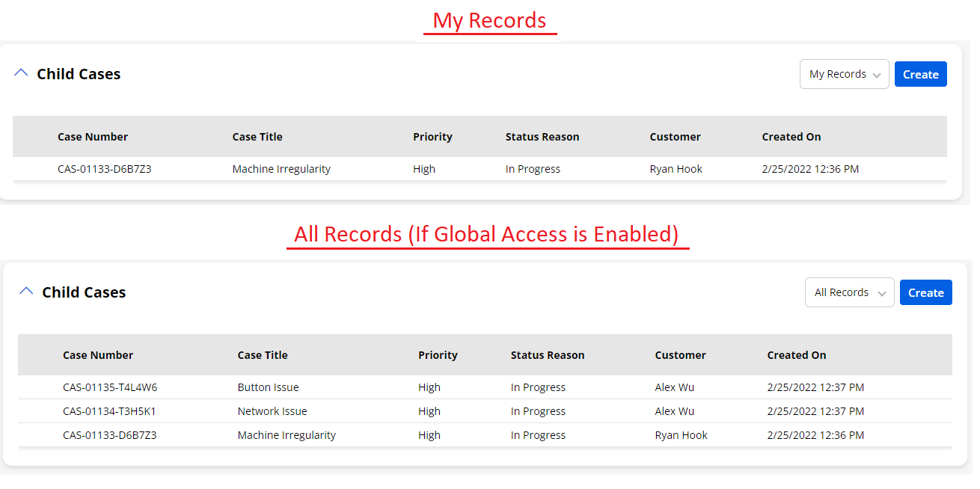This screenshot has height=489, width=980.
Task: Click Alex Wu in the Button Issue row
Action: click(x=674, y=387)
